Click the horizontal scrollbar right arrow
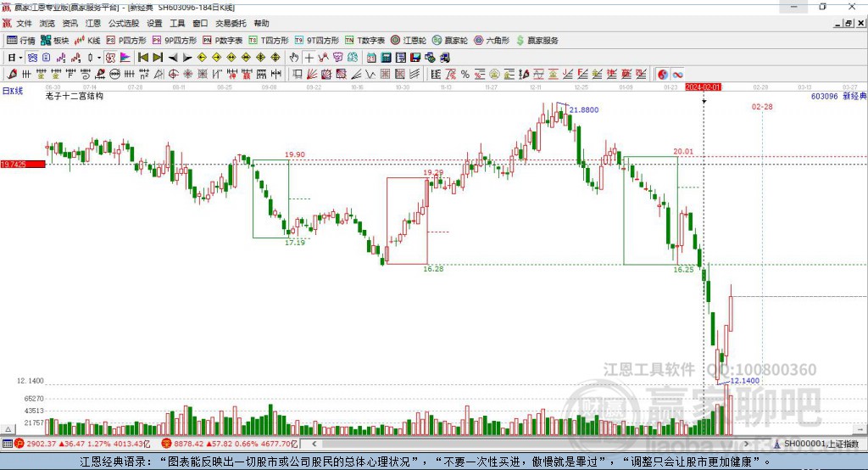Screen dimensions: 868x470 [x=746, y=444]
